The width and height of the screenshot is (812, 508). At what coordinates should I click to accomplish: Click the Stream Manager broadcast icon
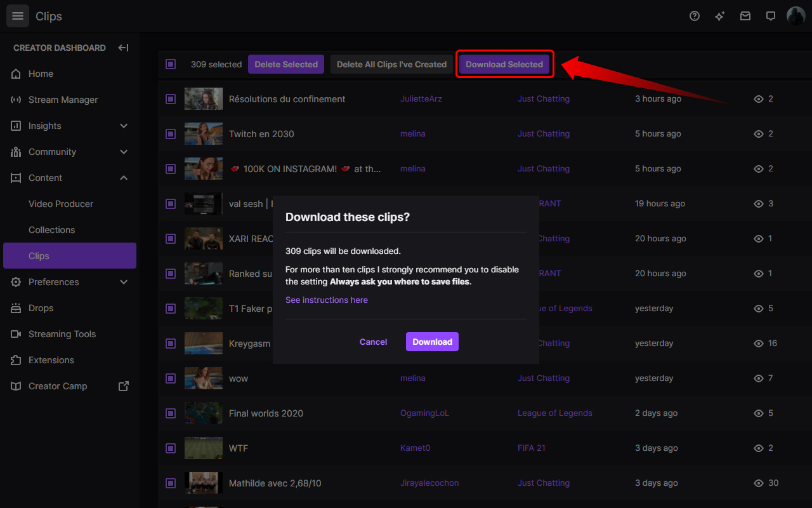click(16, 100)
